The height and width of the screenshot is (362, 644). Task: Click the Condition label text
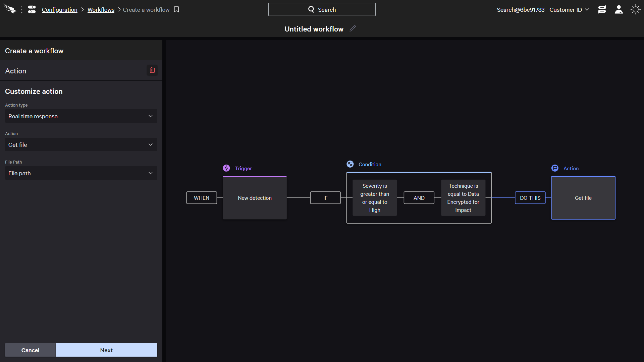[x=370, y=164]
